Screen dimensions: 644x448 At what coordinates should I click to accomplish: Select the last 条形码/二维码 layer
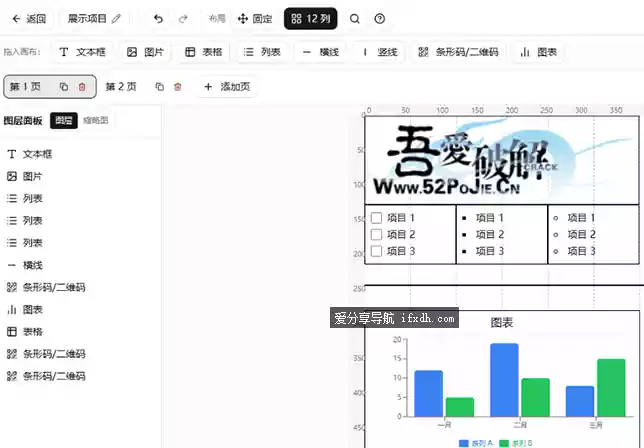click(x=80, y=376)
